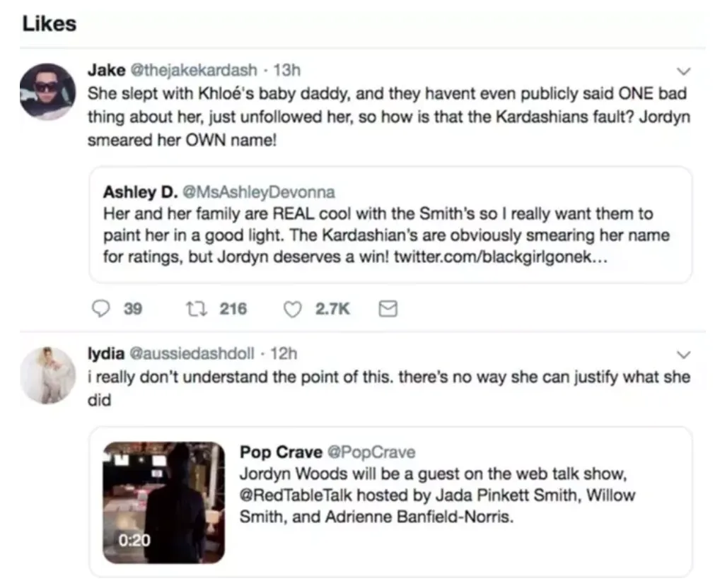The height and width of the screenshot is (588, 720).
Task: Open the @RedTableTalk mention
Action: pos(296,495)
